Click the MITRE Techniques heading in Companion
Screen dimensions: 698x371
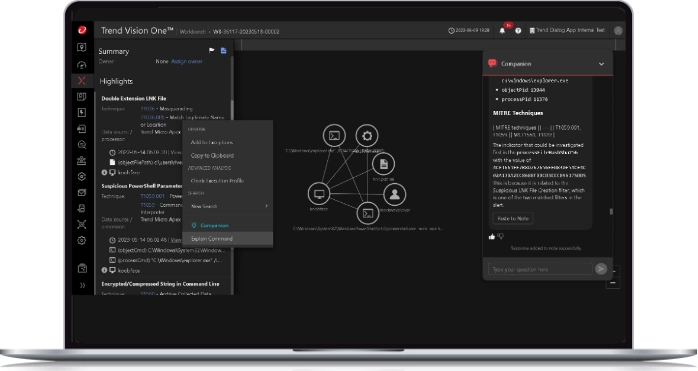[x=518, y=113]
